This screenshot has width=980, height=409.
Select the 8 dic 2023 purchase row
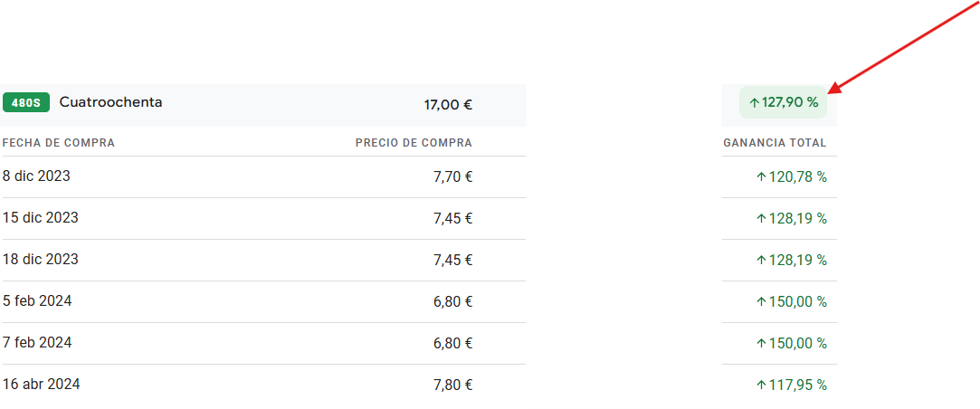point(419,177)
